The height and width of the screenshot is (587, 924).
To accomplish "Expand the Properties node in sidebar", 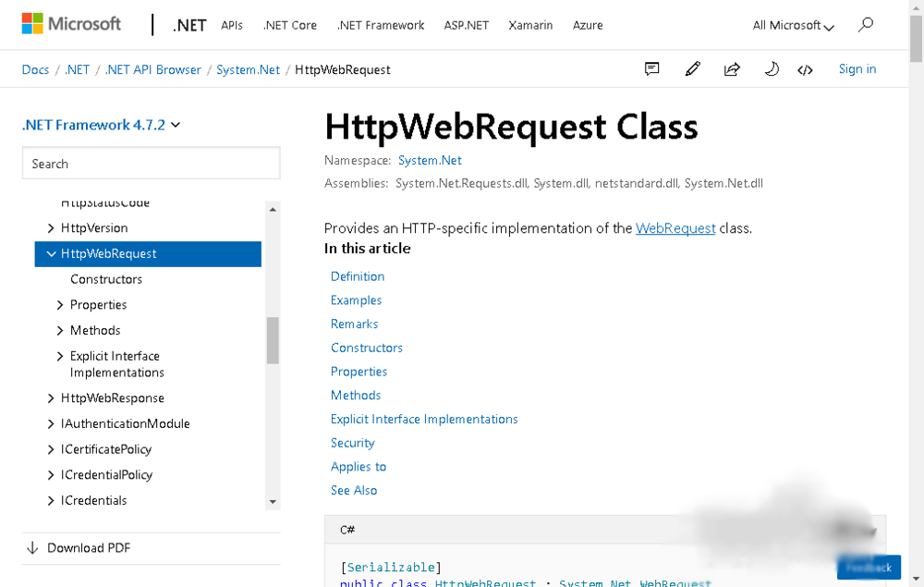I will [x=61, y=305].
